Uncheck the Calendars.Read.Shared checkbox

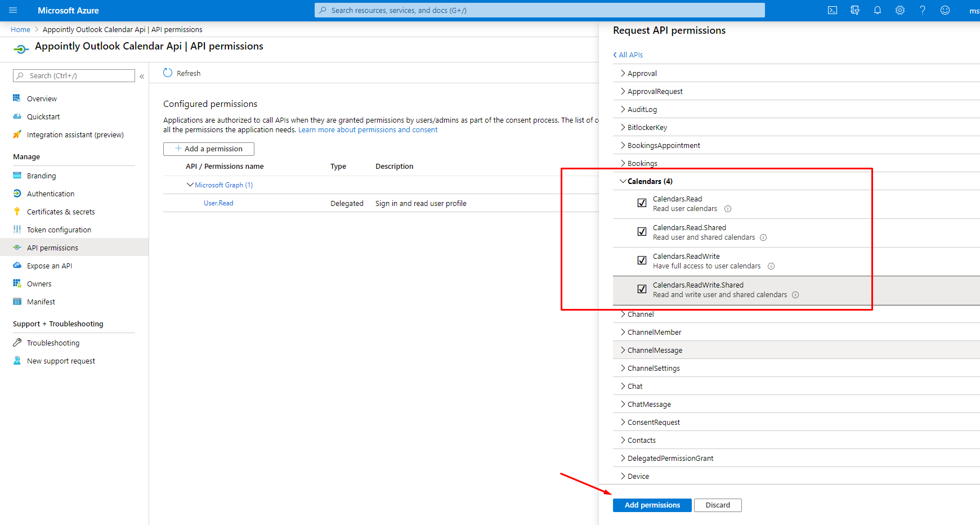[x=642, y=231]
